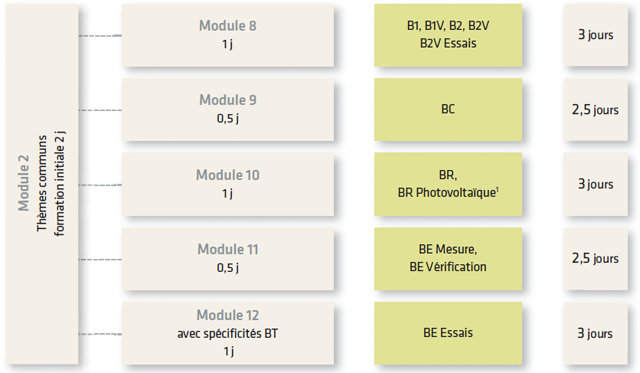Screen dimensions: 640x373
Task: Select the Module 11 box
Action: [x=228, y=259]
